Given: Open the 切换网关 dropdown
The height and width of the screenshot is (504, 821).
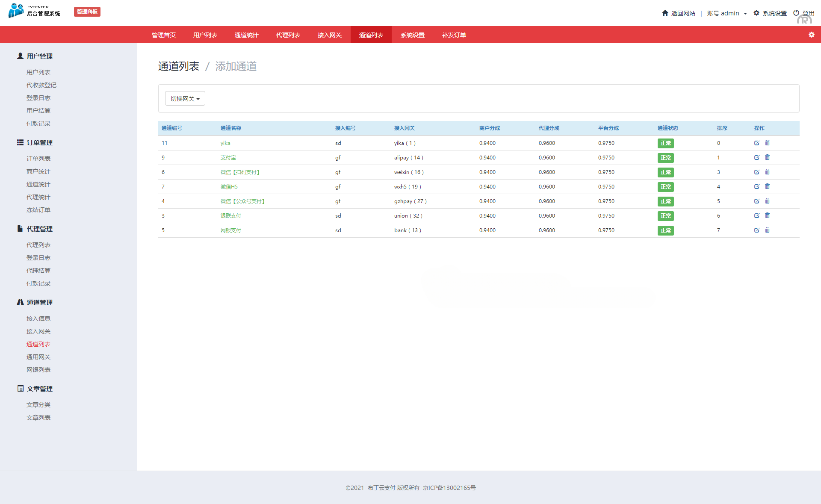Looking at the screenshot, I should (x=185, y=99).
